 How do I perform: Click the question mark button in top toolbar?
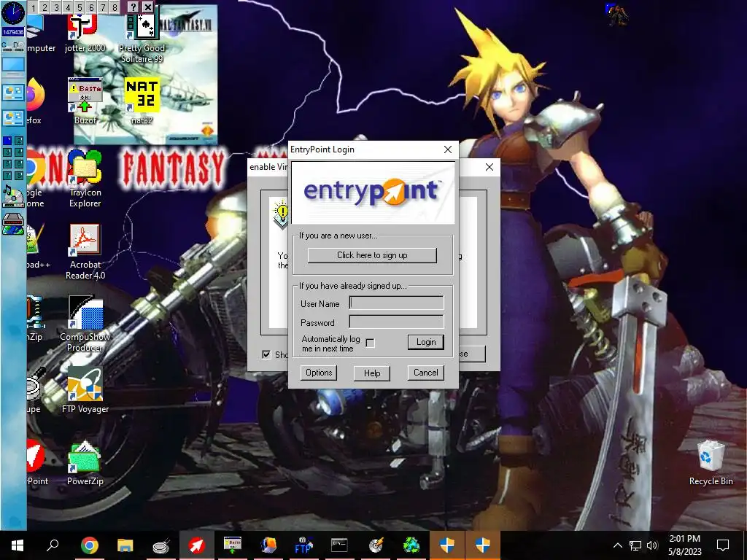tap(133, 7)
